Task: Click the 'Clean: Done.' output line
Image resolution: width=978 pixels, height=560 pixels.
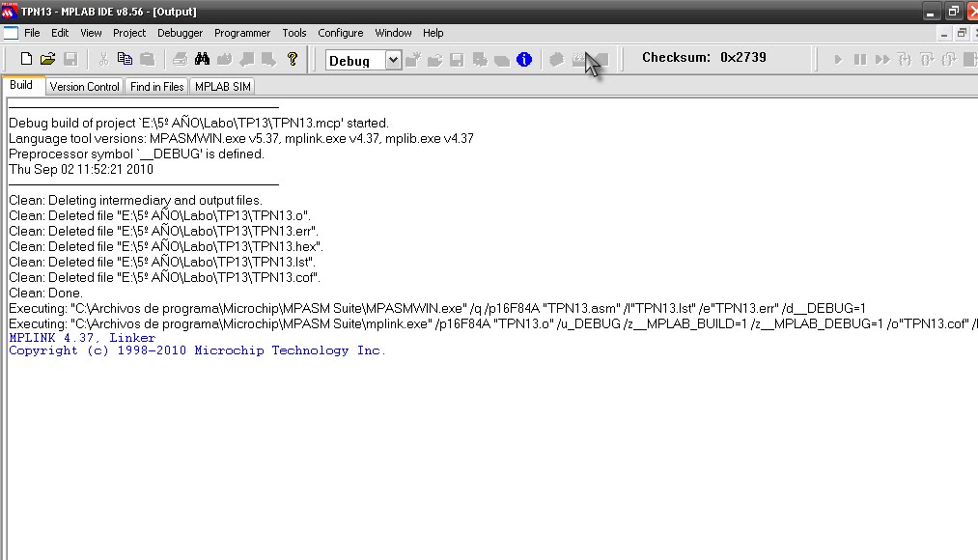Action: 45,294
